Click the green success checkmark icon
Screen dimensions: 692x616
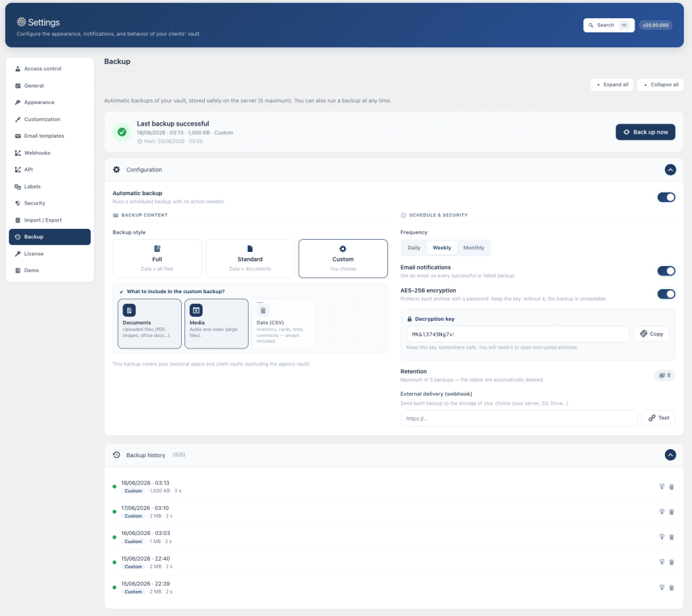pos(122,132)
